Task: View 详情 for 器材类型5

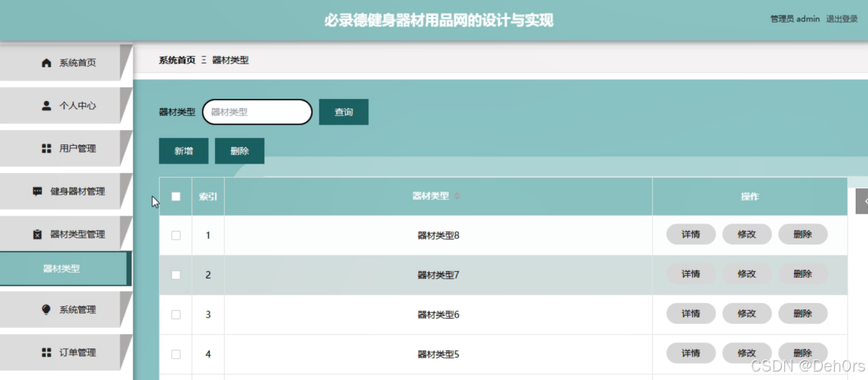Action: (x=691, y=353)
